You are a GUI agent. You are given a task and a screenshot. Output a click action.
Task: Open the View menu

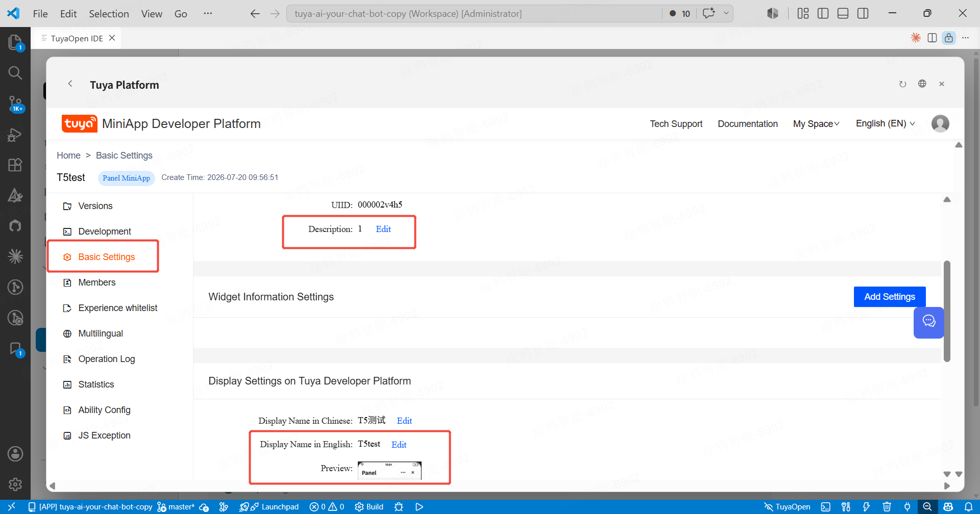coord(152,14)
